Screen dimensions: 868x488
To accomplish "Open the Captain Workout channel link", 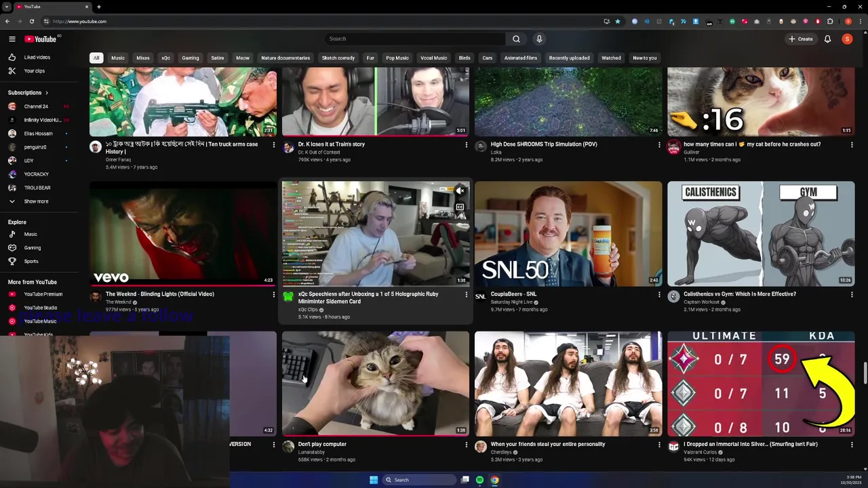I will click(x=701, y=302).
